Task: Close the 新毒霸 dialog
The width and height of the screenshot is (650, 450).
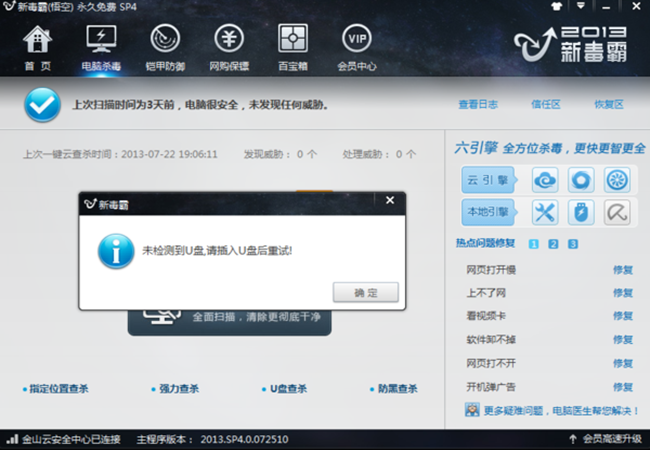Action: click(390, 200)
